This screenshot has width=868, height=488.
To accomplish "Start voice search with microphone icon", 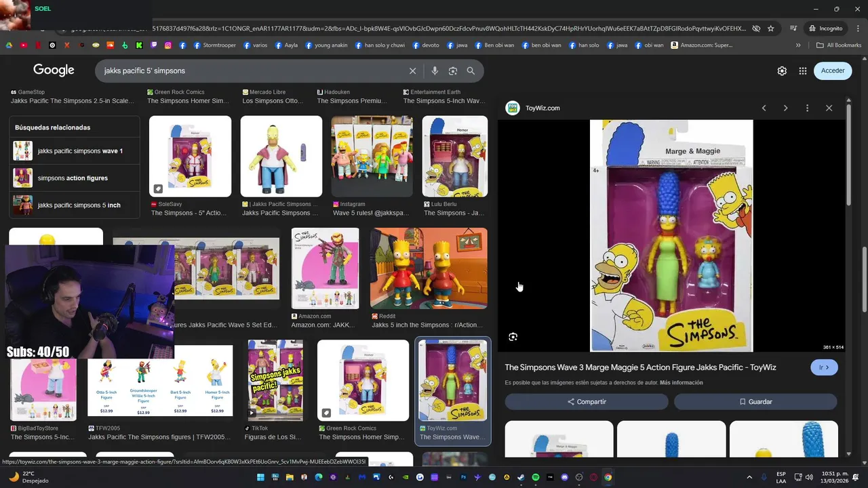I will tap(435, 70).
